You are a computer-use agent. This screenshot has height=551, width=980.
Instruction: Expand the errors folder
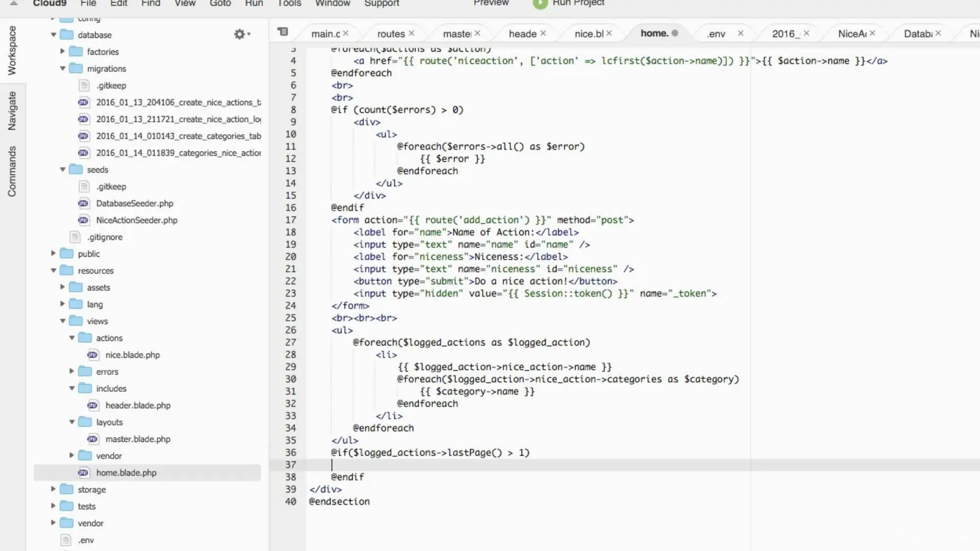[x=71, y=371]
